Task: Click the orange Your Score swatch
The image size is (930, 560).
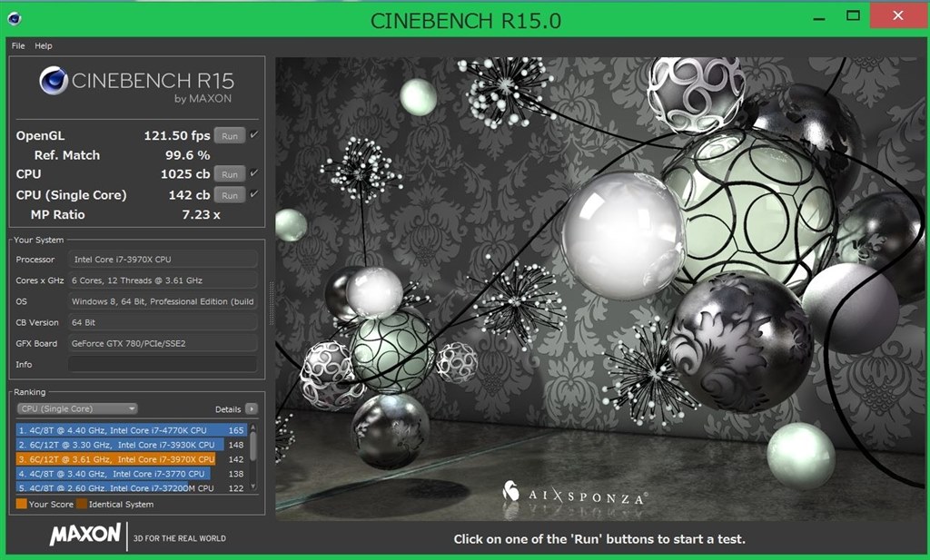Action: tap(22, 505)
